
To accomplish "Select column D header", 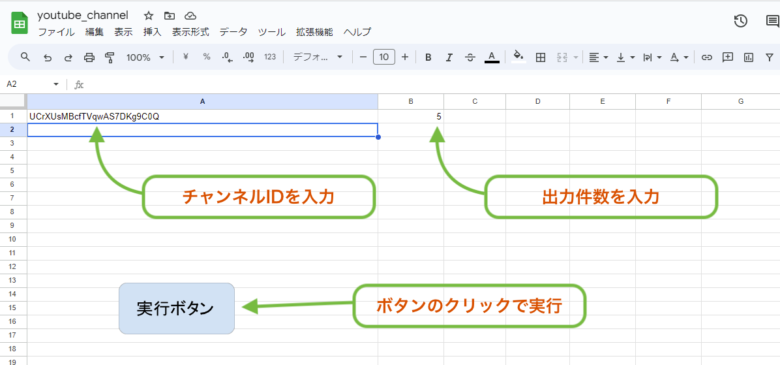I will point(538,101).
